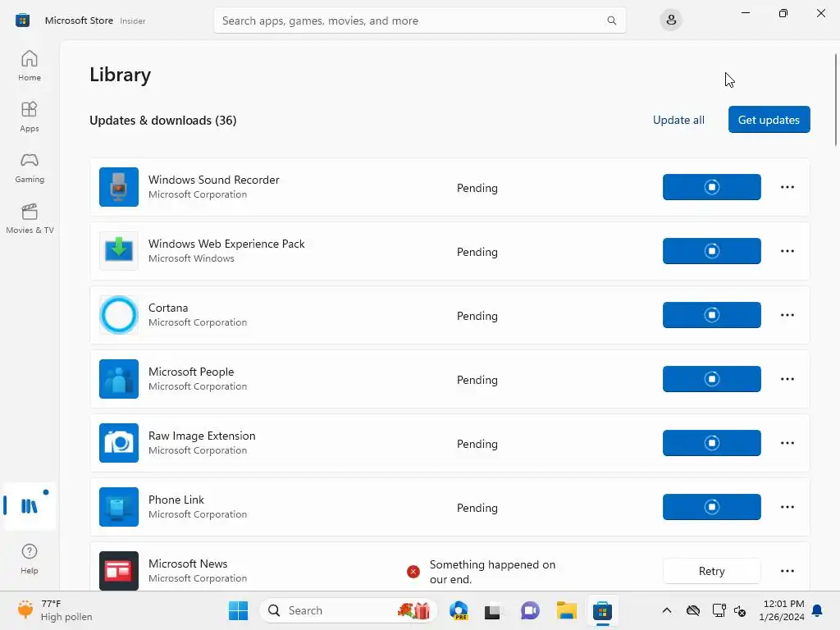
Task: Show hidden system tray icons
Action: pyautogui.click(x=666, y=610)
